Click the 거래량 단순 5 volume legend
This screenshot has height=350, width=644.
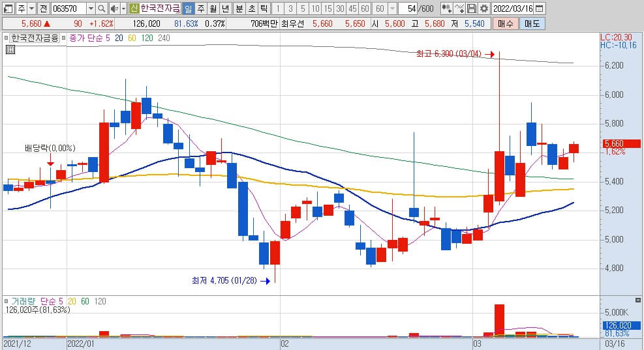point(37,302)
